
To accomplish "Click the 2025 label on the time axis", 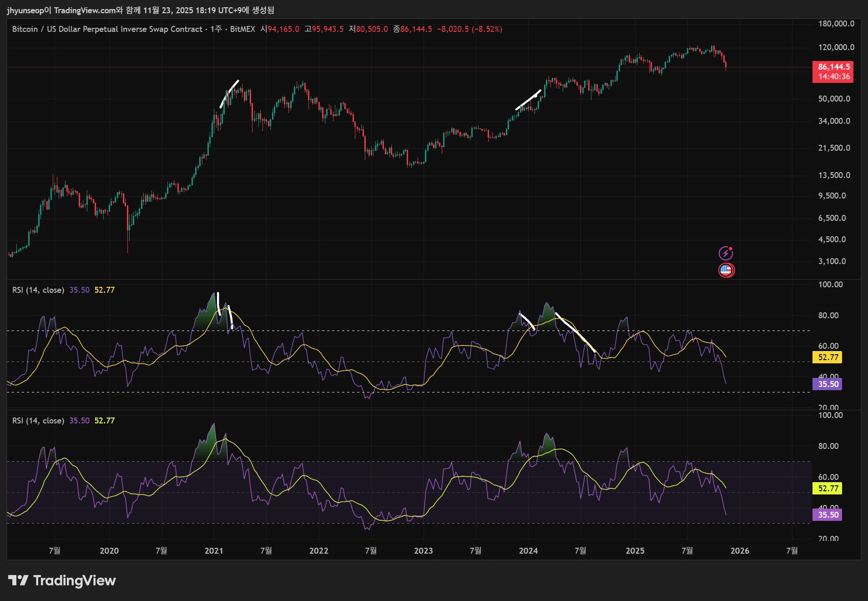I will pyautogui.click(x=635, y=551).
